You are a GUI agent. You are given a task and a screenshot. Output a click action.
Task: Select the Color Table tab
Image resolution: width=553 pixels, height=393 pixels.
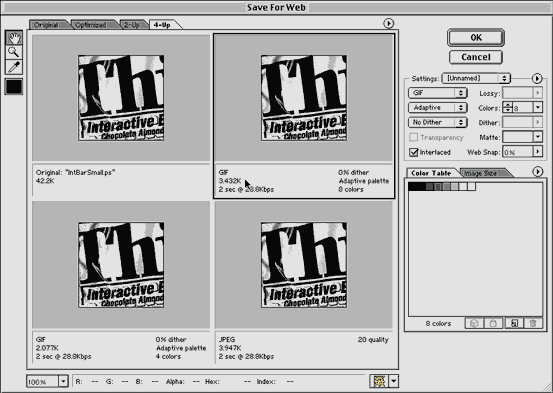pos(431,173)
